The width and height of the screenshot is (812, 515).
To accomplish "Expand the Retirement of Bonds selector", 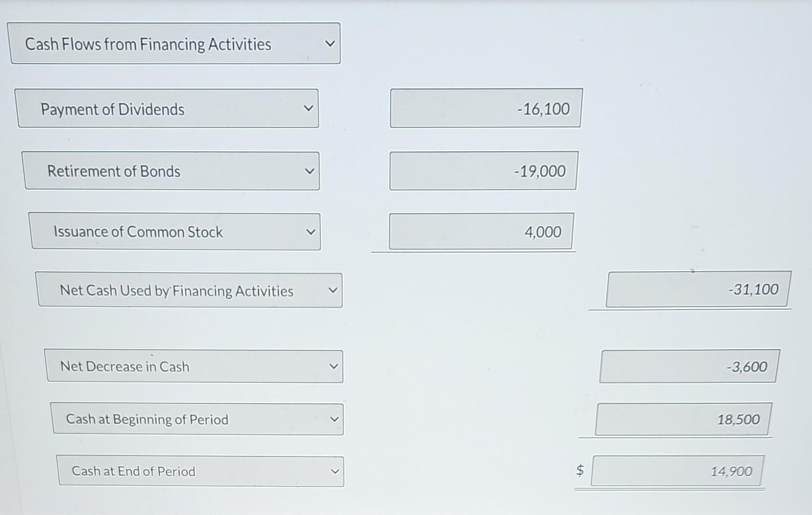I will coord(171,171).
